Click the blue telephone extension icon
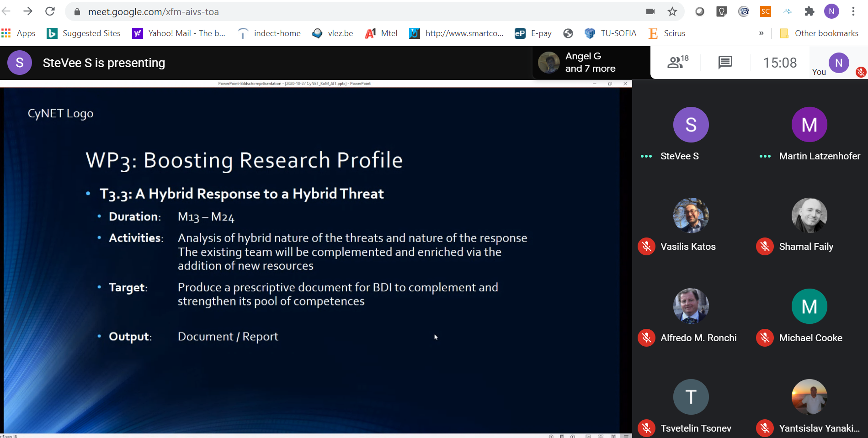The image size is (868, 438). 744,11
